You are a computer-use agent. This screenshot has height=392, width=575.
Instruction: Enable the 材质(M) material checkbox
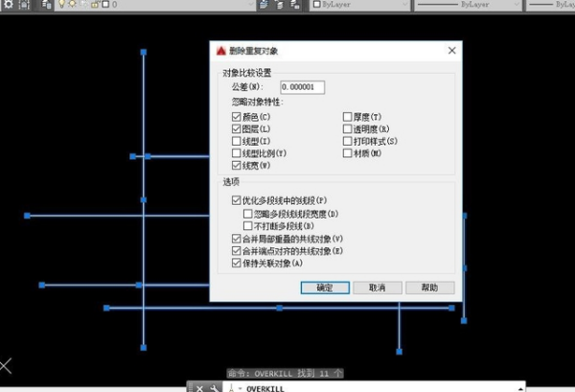coord(347,153)
